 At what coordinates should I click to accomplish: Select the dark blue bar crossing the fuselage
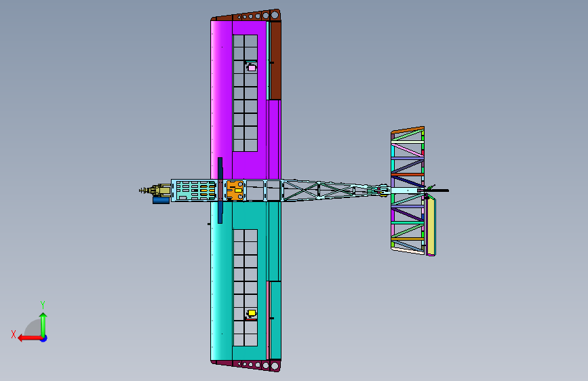(220, 190)
